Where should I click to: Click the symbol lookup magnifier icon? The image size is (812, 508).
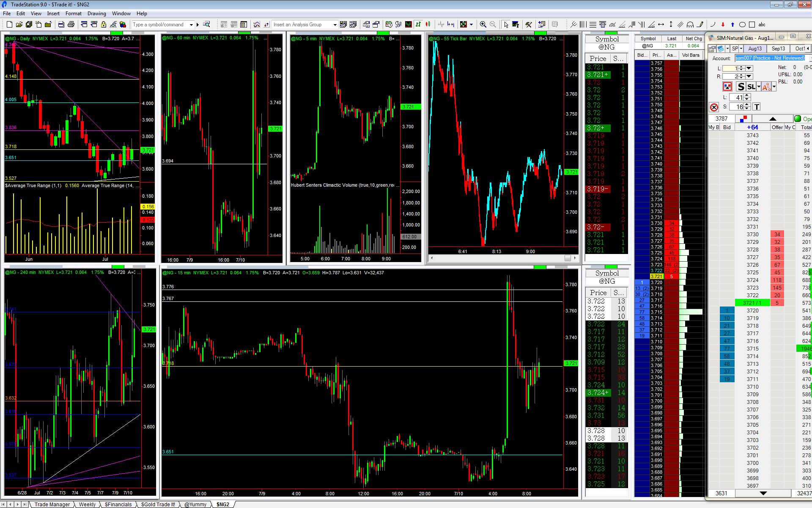pyautogui.click(x=206, y=25)
